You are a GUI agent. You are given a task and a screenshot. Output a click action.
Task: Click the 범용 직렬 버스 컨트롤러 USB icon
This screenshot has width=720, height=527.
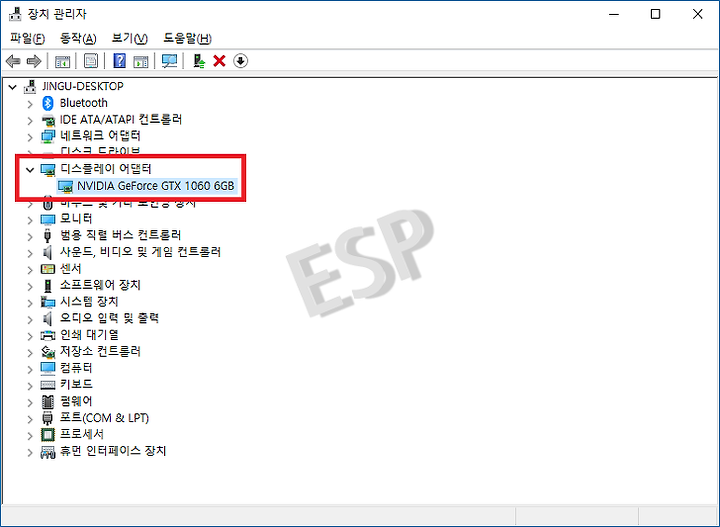48,235
